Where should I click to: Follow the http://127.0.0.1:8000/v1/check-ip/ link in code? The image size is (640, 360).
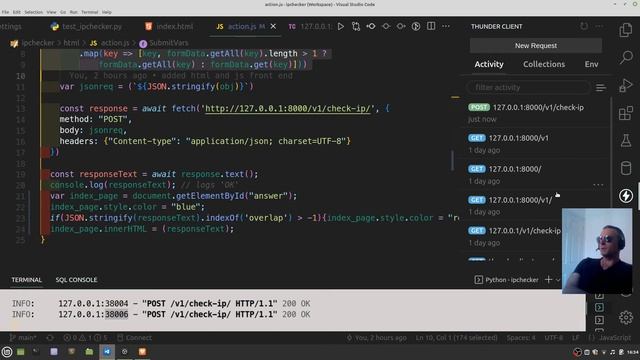(x=288, y=109)
